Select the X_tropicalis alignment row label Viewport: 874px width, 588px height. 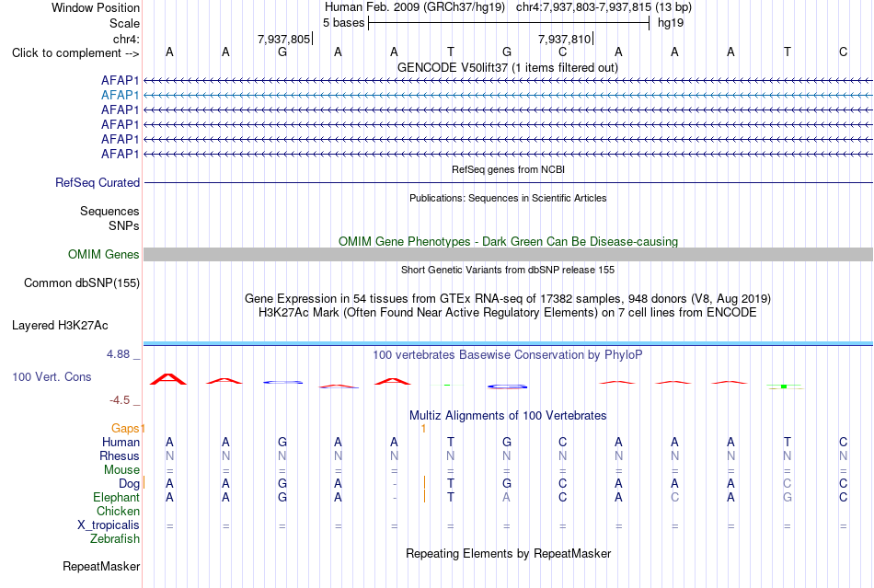[109, 525]
